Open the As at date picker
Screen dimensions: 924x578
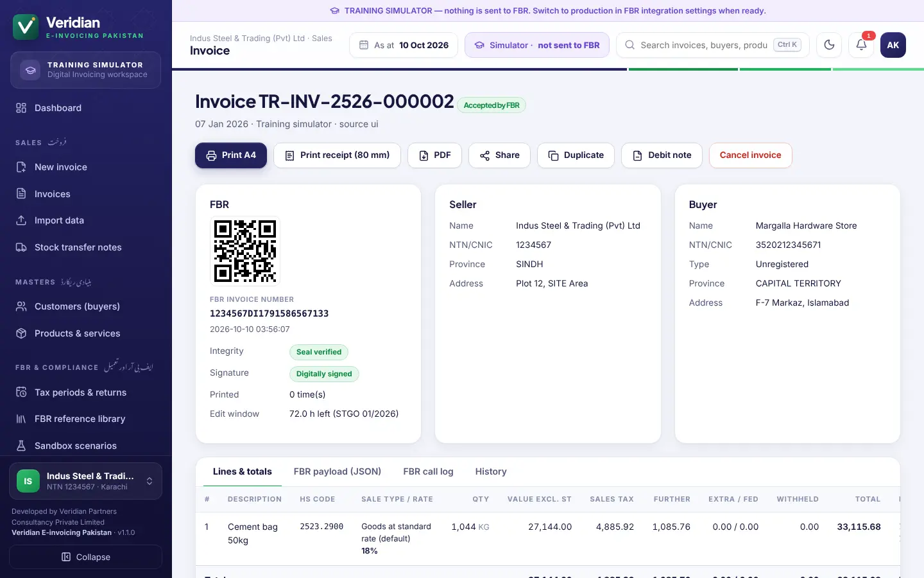coord(404,45)
